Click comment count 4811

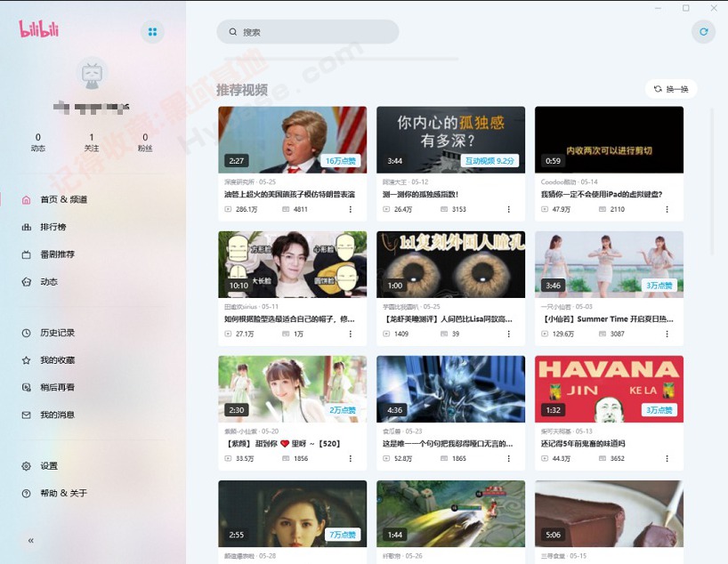click(295, 209)
